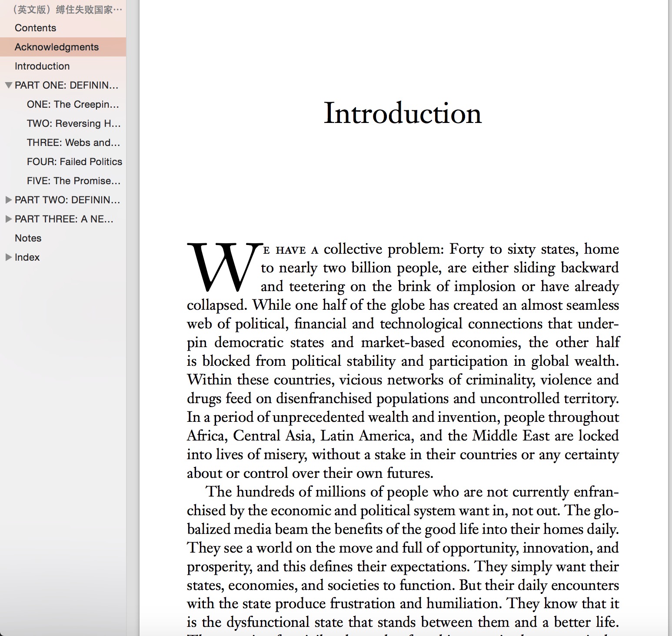Image resolution: width=672 pixels, height=636 pixels.
Task: Click the large drop cap W
Action: (x=224, y=267)
